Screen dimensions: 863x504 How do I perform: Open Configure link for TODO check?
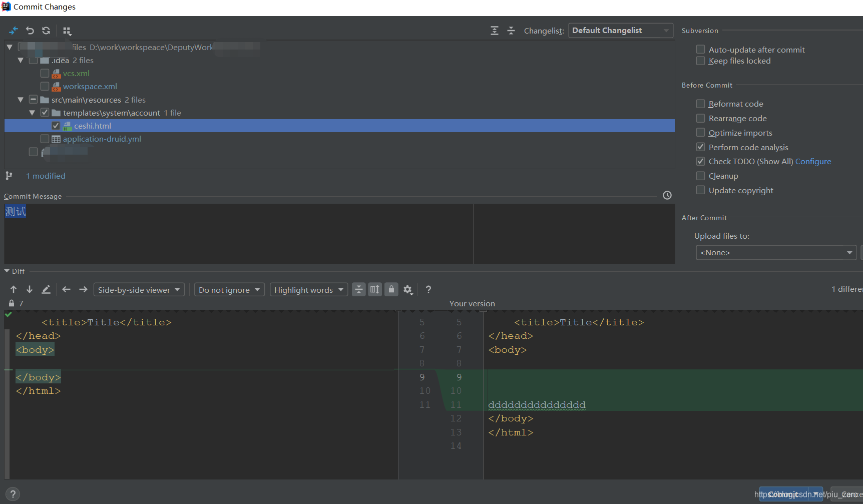[813, 161]
